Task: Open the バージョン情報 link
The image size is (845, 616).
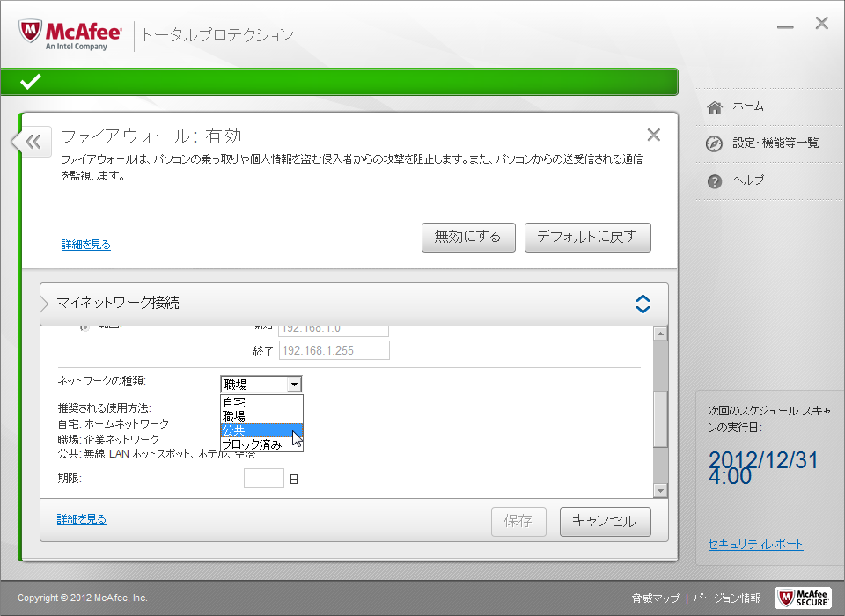Action: (727, 598)
